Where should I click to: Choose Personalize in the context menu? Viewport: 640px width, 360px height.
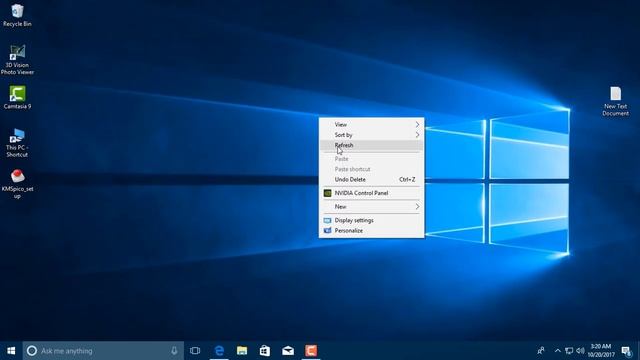coord(371,231)
